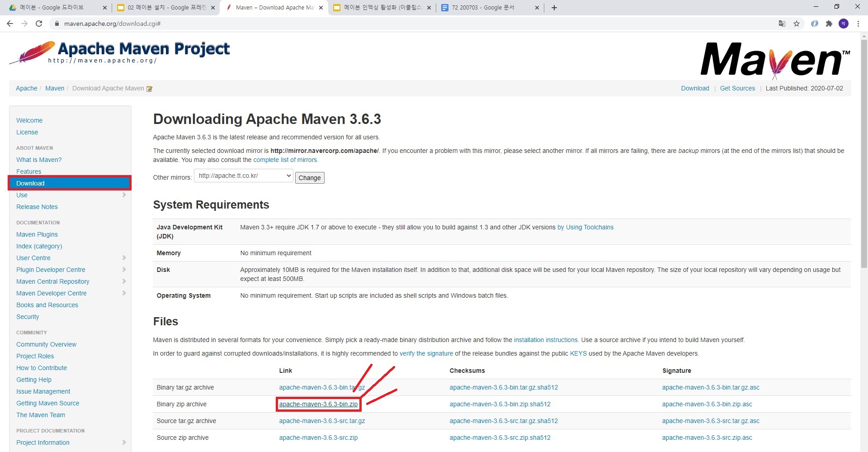Open apache-maven-3.6.3-src.zip.asc signature
The image size is (868, 452).
[x=707, y=438]
